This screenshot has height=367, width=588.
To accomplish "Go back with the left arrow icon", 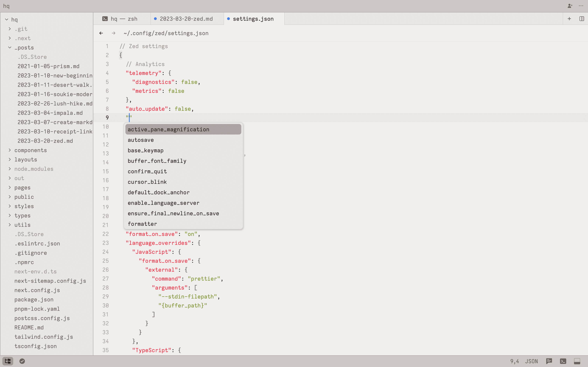I will (101, 33).
